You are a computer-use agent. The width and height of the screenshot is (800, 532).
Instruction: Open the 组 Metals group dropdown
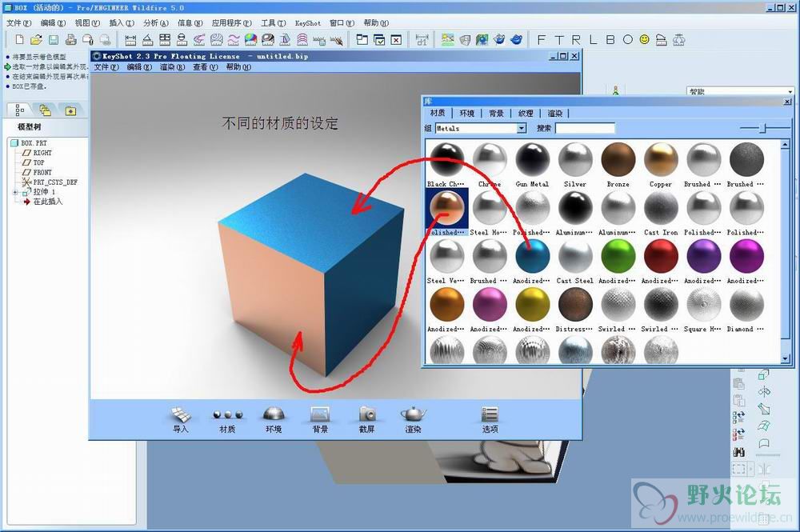tap(522, 129)
